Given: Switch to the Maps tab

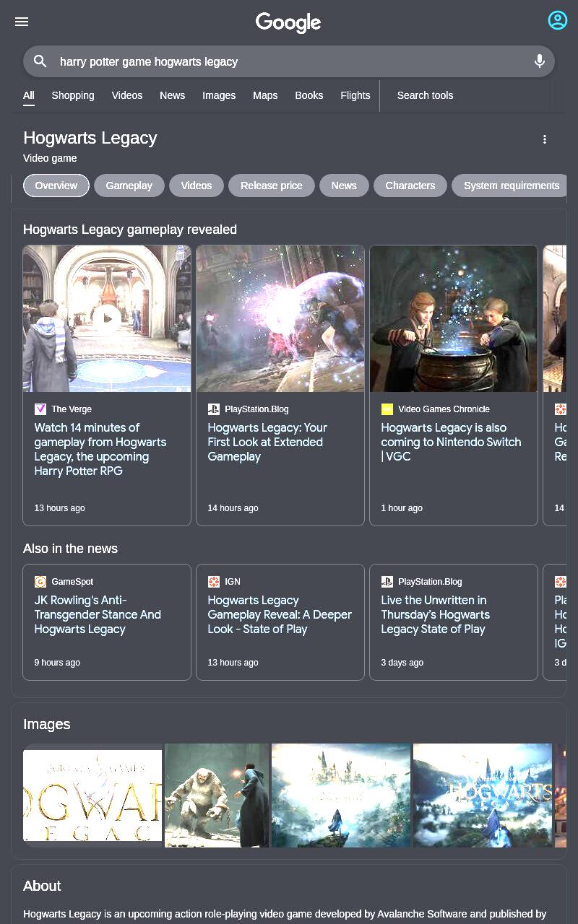Looking at the screenshot, I should click(x=265, y=95).
